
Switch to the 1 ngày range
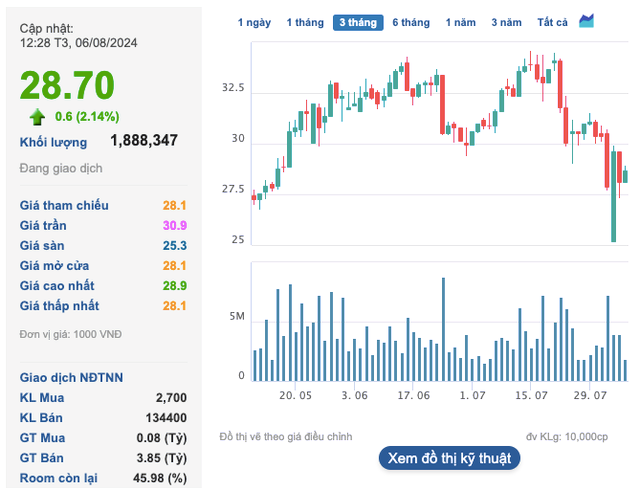(253, 22)
